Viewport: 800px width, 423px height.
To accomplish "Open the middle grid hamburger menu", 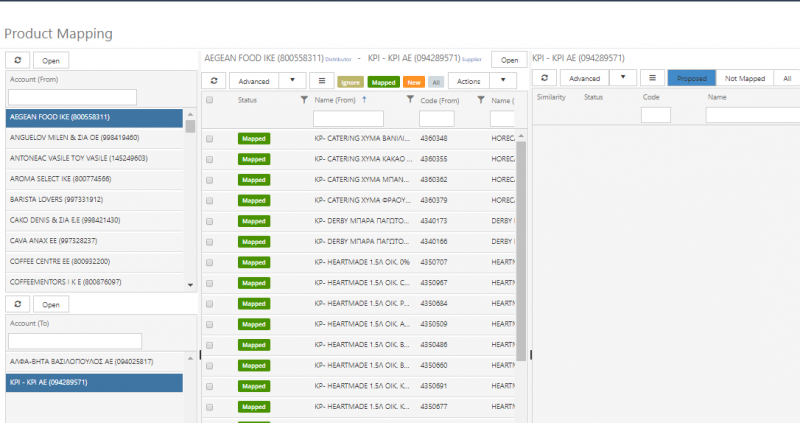I will tap(322, 81).
